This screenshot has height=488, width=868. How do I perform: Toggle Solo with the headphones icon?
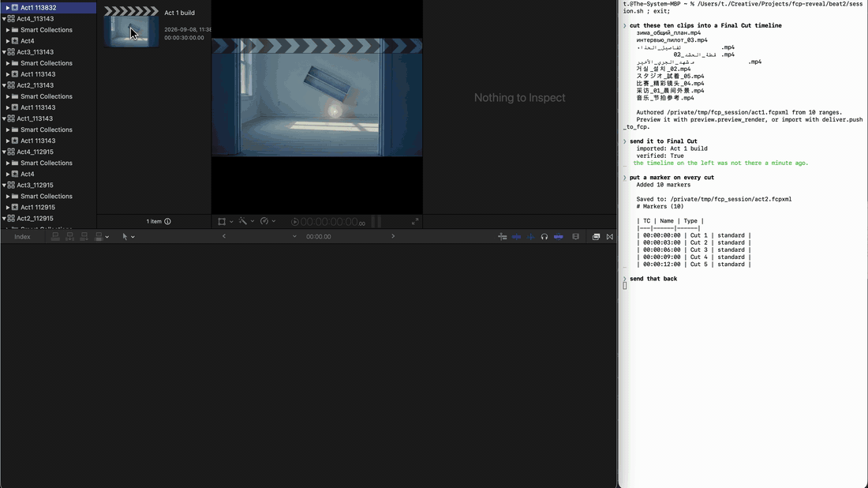544,237
